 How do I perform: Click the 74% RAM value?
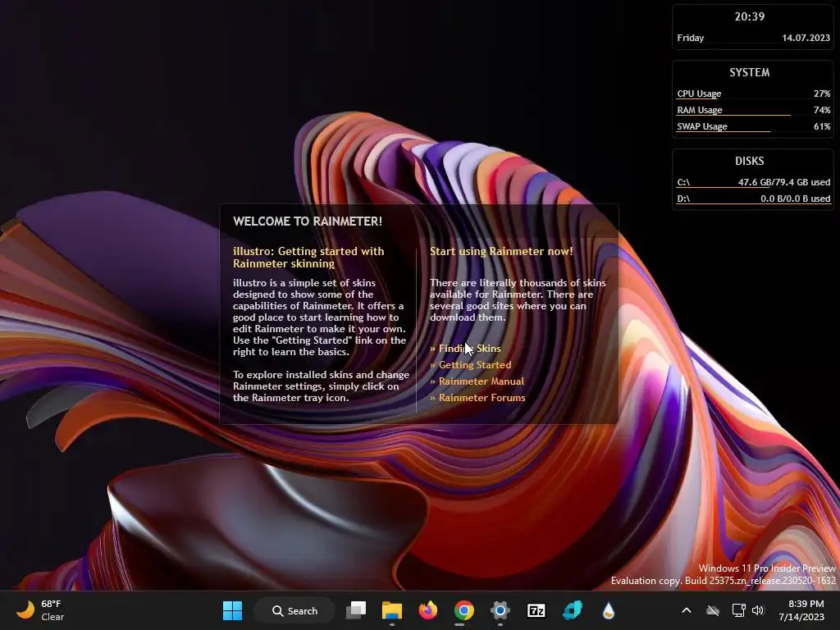pos(822,110)
